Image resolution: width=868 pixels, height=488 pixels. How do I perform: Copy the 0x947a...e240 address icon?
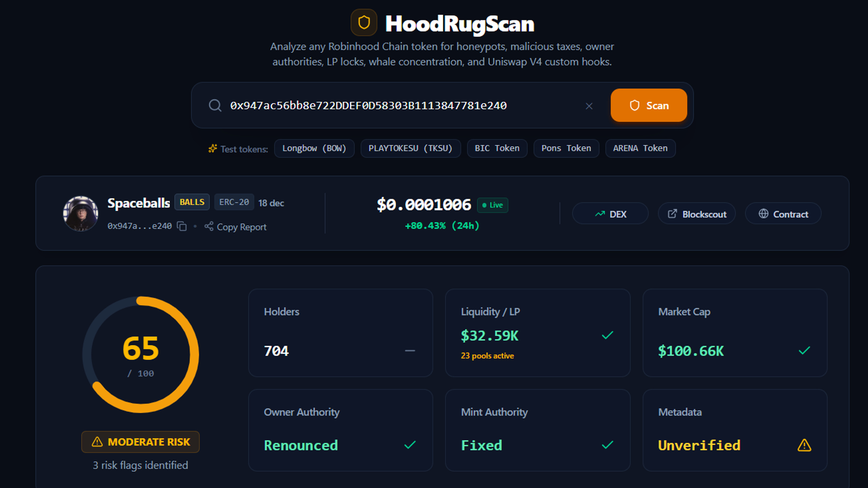[182, 226]
